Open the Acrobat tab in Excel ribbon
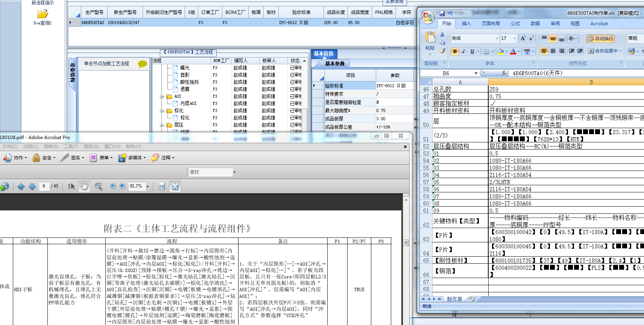This screenshot has width=644, height=325. 599,24
